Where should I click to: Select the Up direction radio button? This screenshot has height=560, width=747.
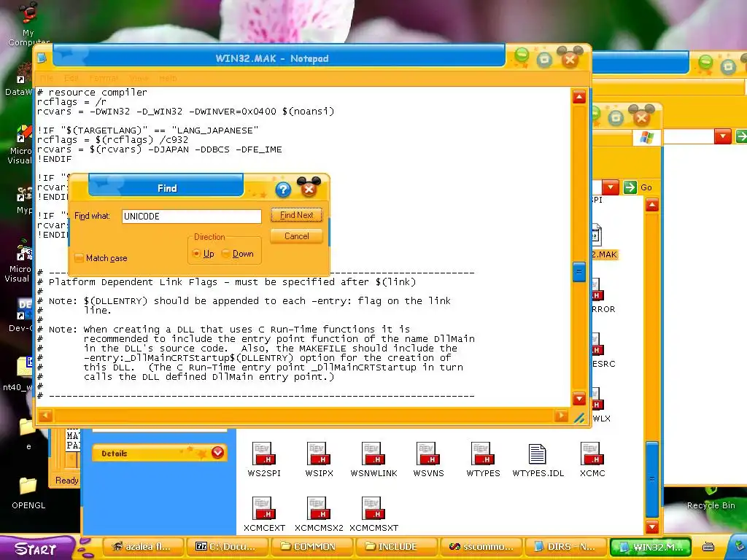coord(196,254)
